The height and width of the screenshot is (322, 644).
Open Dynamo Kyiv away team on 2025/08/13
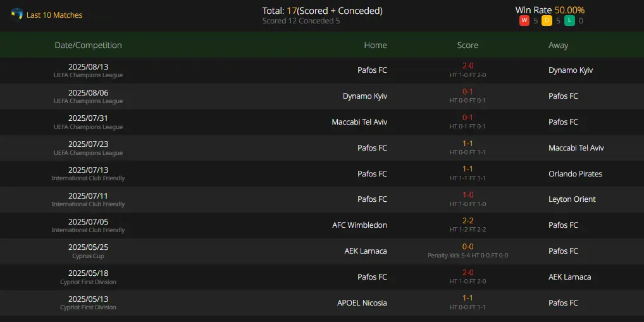point(571,70)
